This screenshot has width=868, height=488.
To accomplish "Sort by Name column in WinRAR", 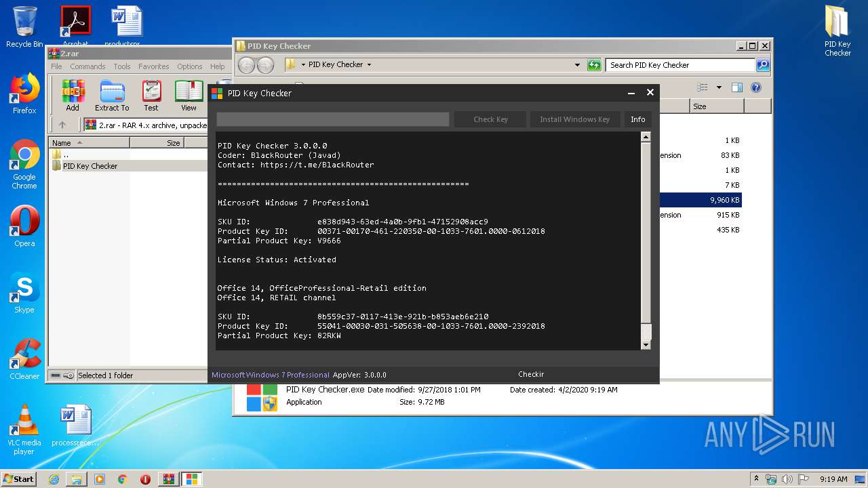I will (89, 143).
